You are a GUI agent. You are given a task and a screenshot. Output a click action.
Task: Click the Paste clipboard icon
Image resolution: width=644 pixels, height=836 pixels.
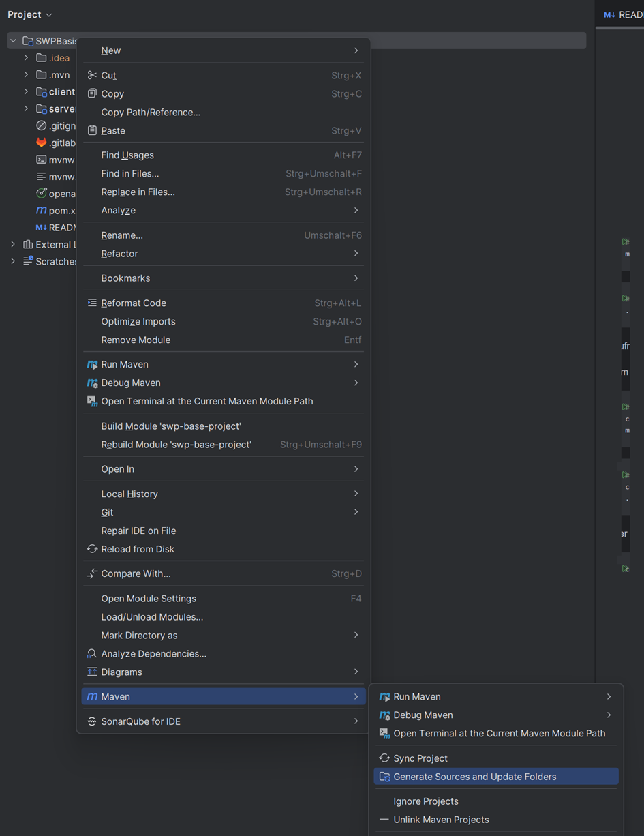[x=92, y=130]
